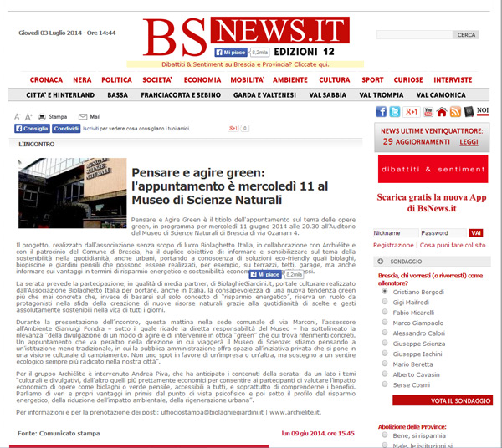Click the Cerca search button

click(x=466, y=35)
